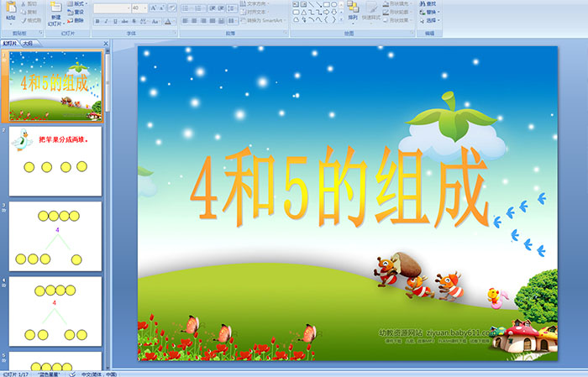Screen dimensions: 588x377
Task: Select the straight Line shape
Action: pyautogui.click(x=312, y=4)
